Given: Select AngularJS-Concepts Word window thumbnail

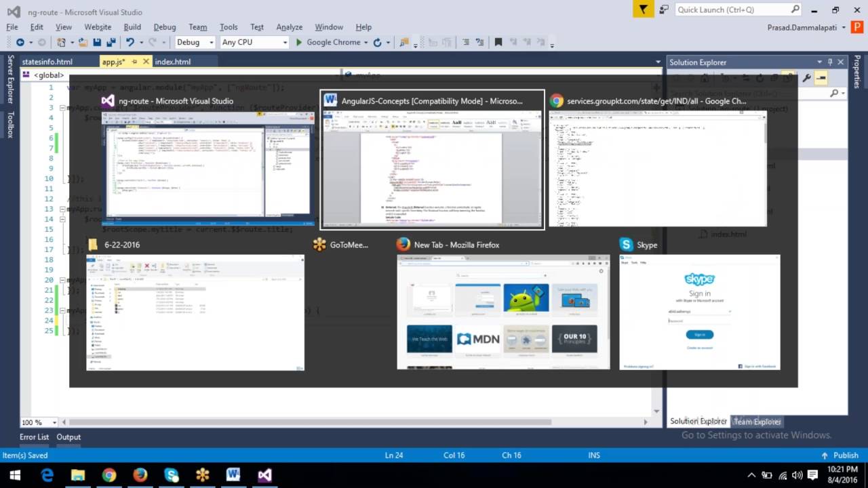Looking at the screenshot, I should pyautogui.click(x=432, y=159).
